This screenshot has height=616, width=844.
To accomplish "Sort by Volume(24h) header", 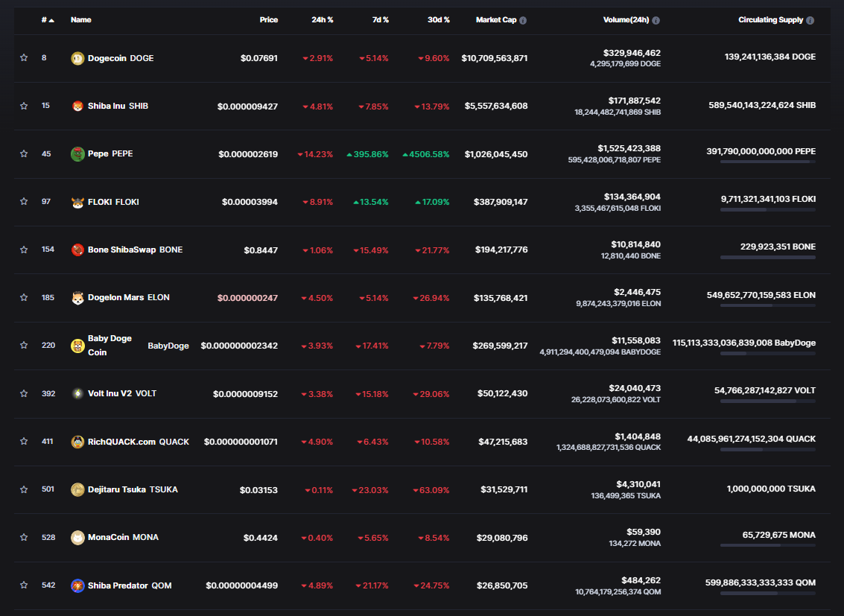I will tap(626, 20).
